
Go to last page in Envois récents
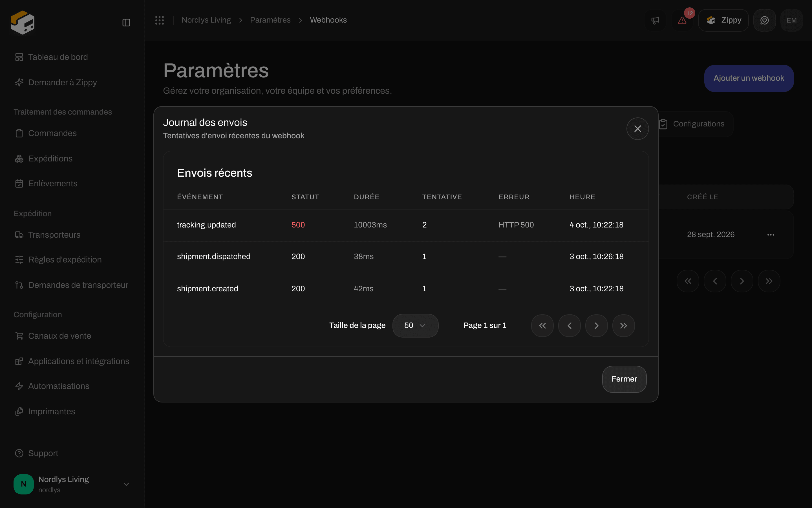(623, 326)
